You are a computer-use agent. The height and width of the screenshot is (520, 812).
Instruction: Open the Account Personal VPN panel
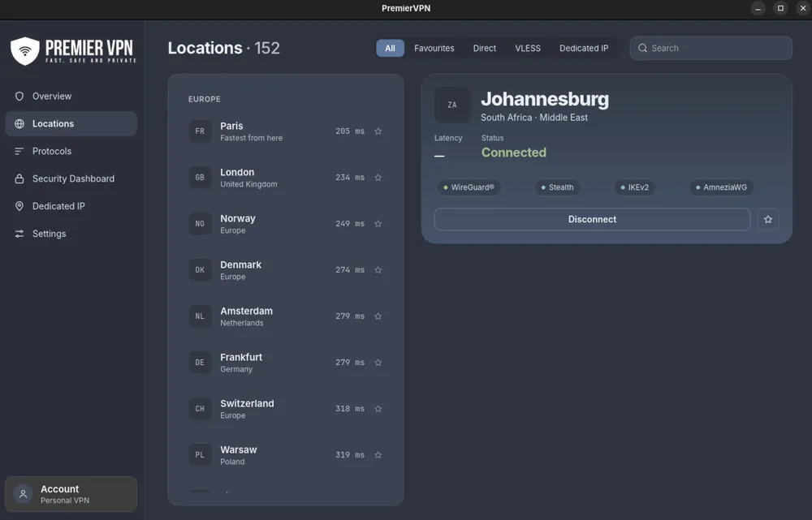pos(71,494)
